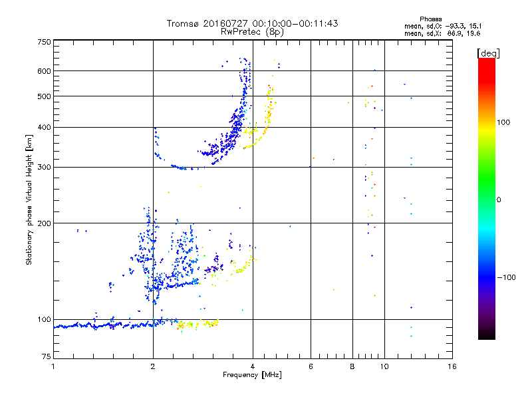Click the 'mean, sd,O: -93.3, 15.1' text

(x=443, y=26)
